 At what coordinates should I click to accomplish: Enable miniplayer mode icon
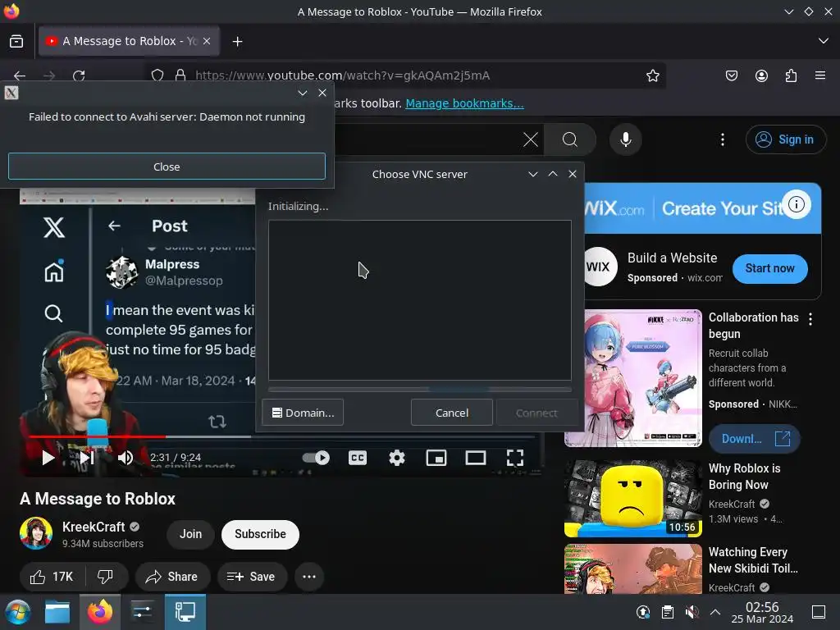pos(436,458)
